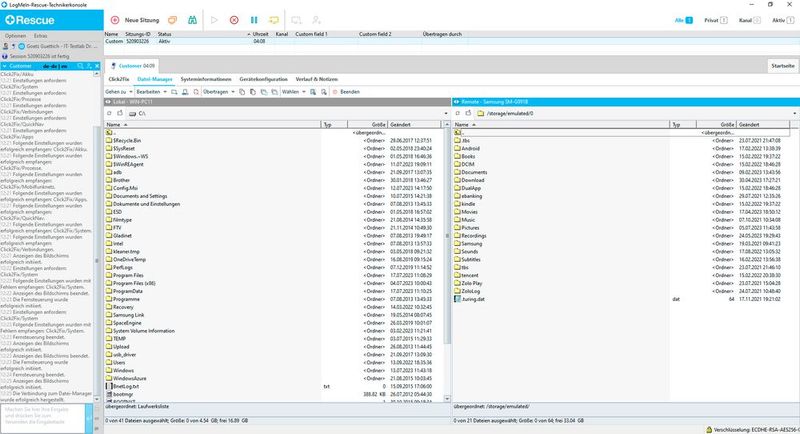Open the Gehen zu dropdown
Image resolution: width=800 pixels, height=434 pixels.
pos(118,91)
